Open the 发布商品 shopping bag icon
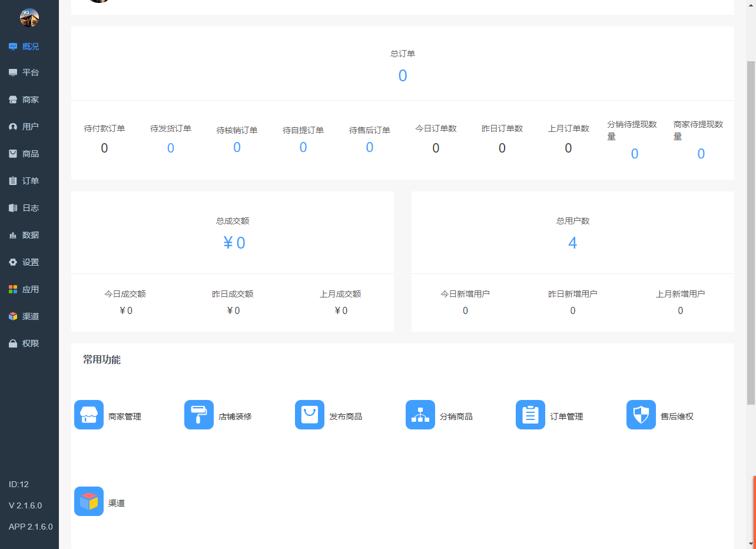Screen dimensions: 756x549 click(310, 415)
